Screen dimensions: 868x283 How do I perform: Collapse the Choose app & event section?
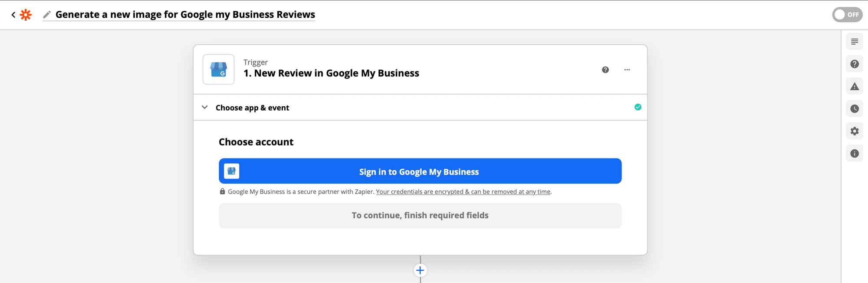[x=205, y=107]
